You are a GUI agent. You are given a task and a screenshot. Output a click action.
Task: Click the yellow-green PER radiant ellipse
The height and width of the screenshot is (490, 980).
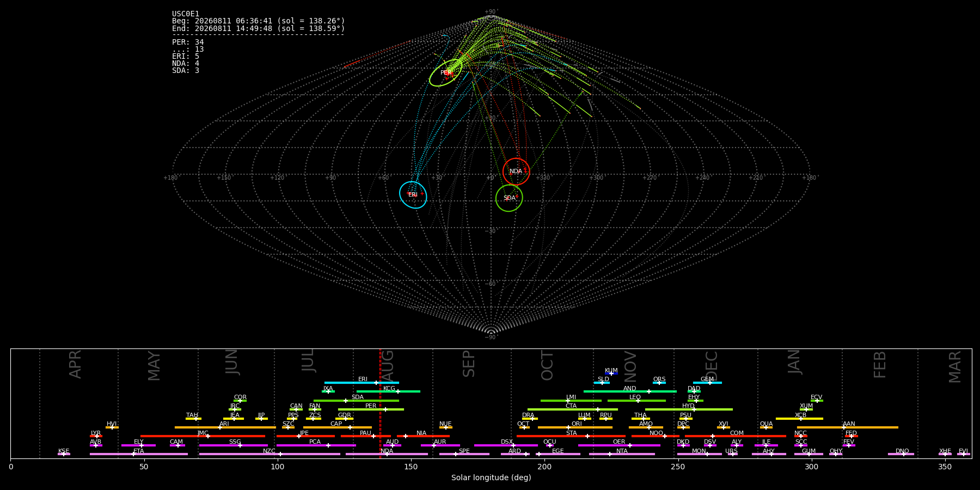click(445, 73)
